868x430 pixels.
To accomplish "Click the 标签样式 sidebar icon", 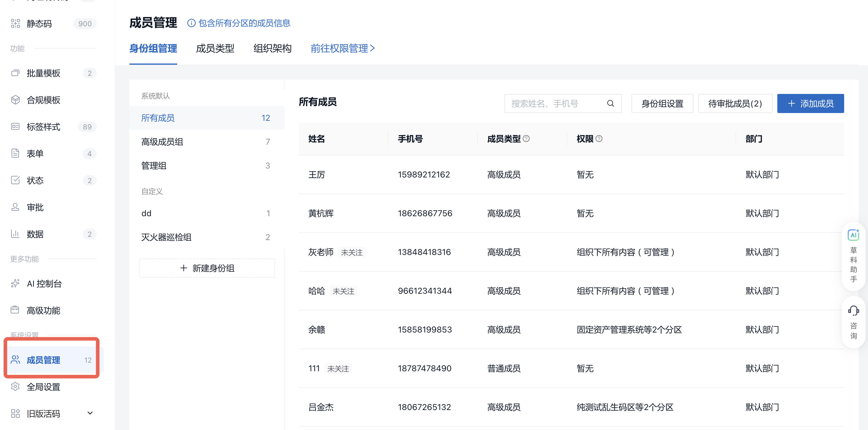I will pos(15,126).
